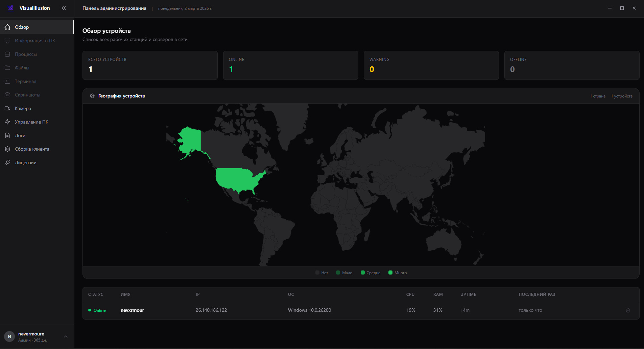Click the CPU column header

410,295
